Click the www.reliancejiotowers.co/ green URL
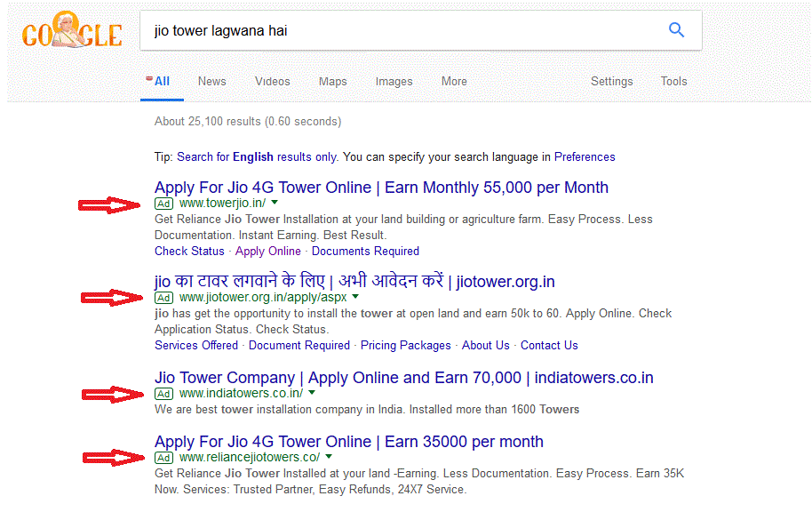Screen dimensions: 812x512 click(x=250, y=458)
